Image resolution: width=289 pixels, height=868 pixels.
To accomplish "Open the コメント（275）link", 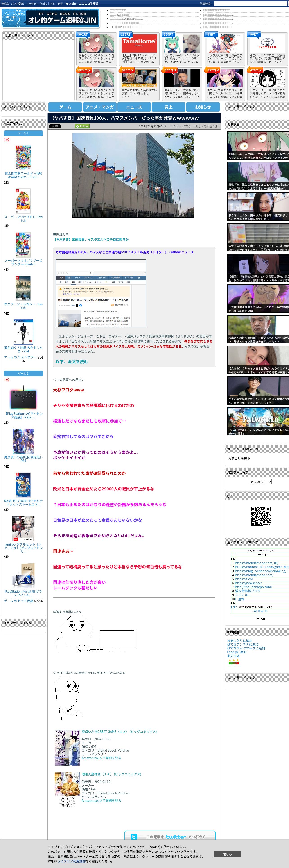I will [180, 126].
